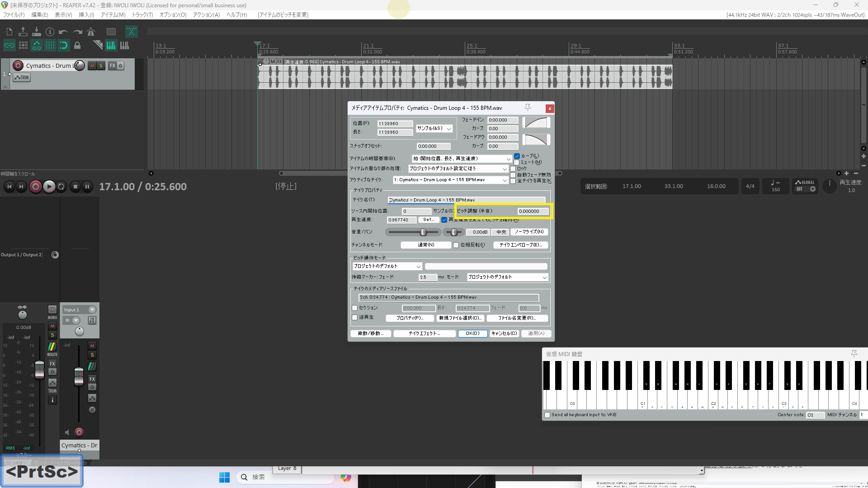Click the transport pause button

(x=87, y=186)
